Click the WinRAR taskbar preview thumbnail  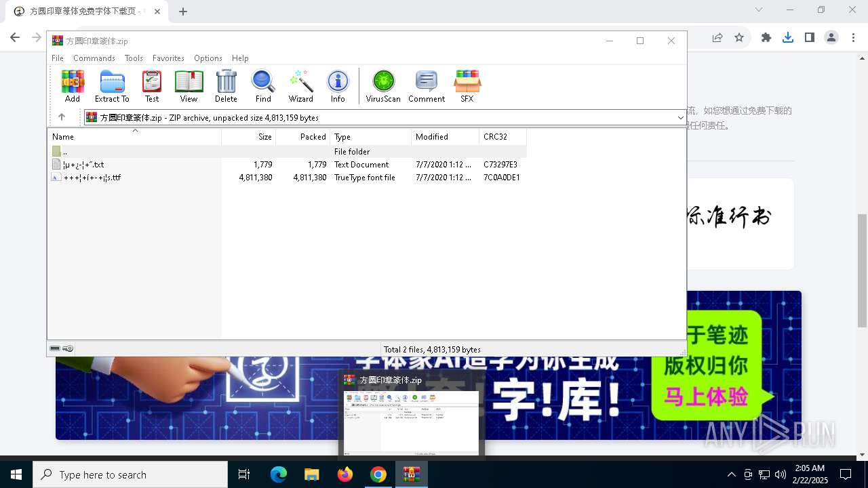tap(412, 422)
